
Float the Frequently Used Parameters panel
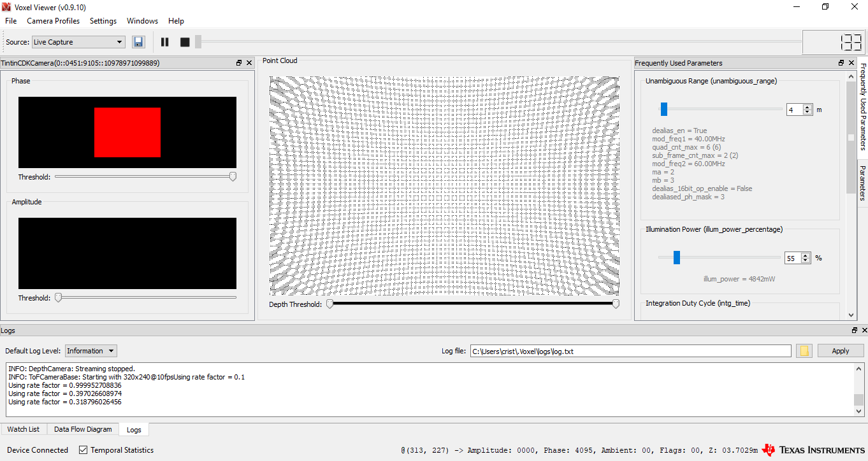(841, 63)
